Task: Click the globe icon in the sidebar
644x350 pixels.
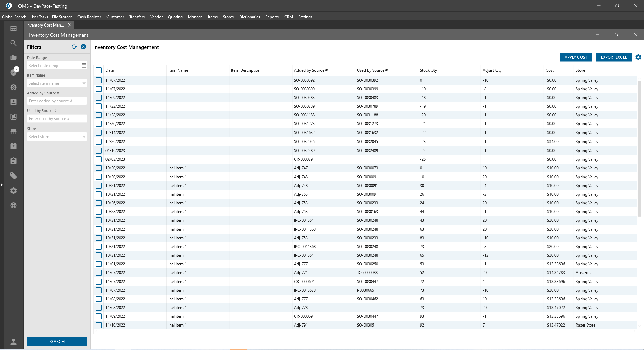Action: [x=13, y=205]
